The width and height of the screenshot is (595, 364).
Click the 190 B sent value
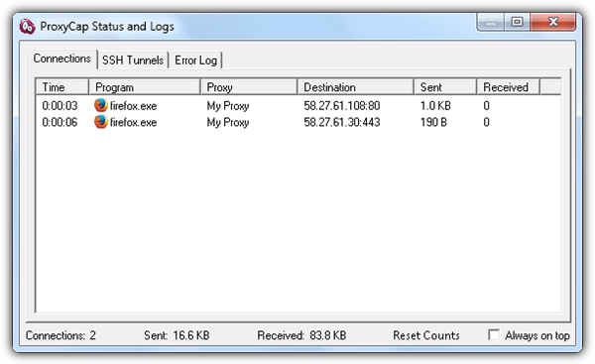[x=433, y=122]
